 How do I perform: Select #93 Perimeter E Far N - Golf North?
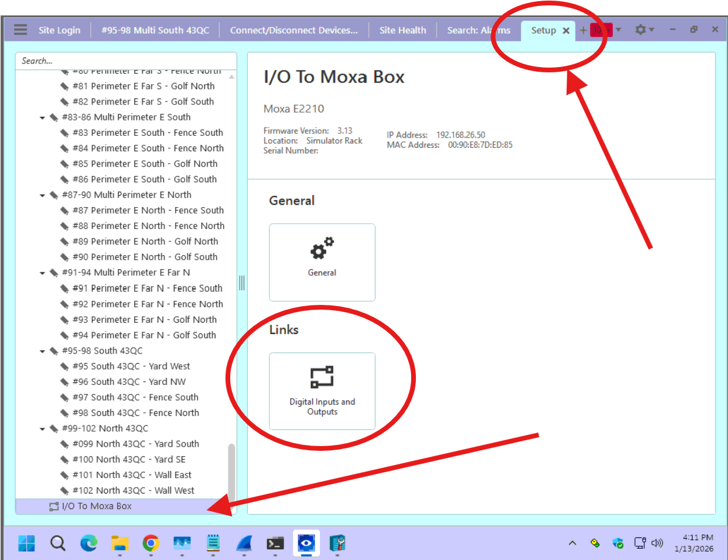[144, 319]
